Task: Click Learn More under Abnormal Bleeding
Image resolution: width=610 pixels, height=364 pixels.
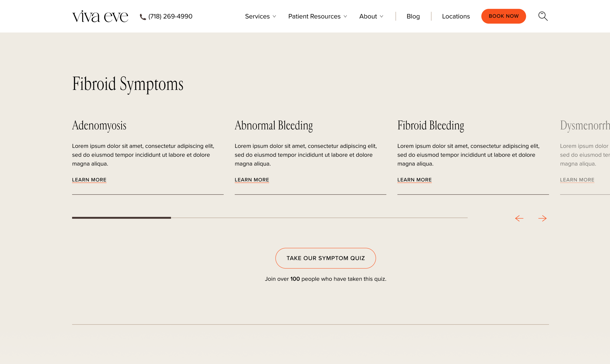Action: [252, 180]
